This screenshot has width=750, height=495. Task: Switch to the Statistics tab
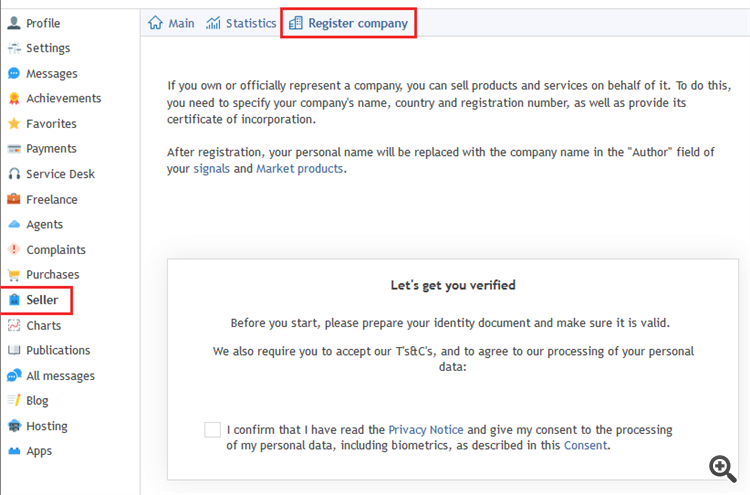241,23
